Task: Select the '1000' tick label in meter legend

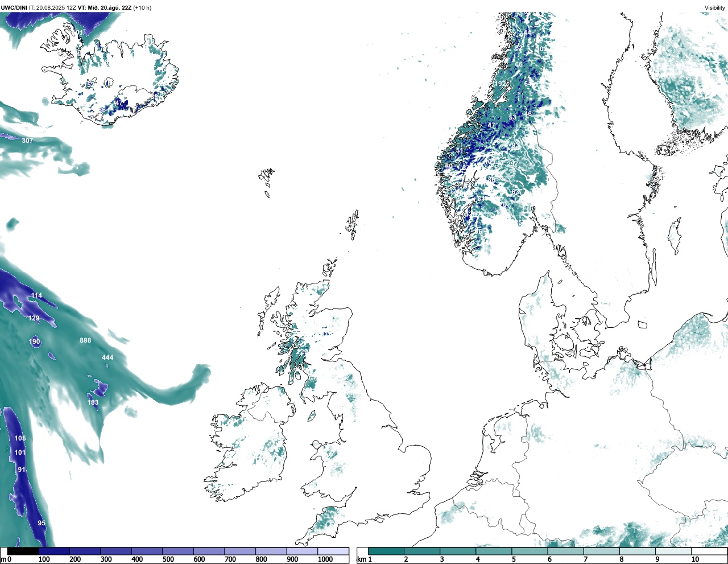Action: (325, 559)
